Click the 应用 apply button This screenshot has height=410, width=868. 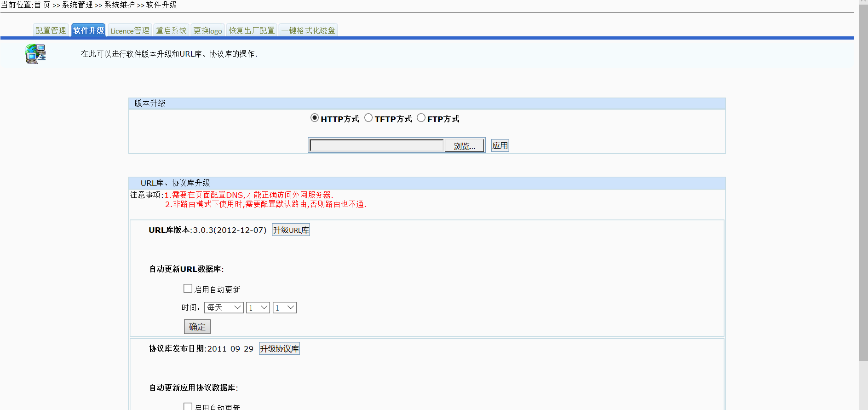click(x=500, y=145)
